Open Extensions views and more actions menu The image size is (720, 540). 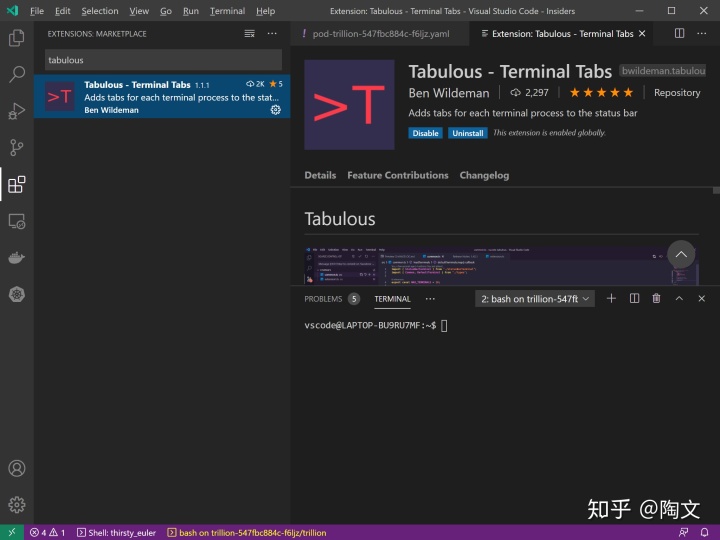point(272,34)
